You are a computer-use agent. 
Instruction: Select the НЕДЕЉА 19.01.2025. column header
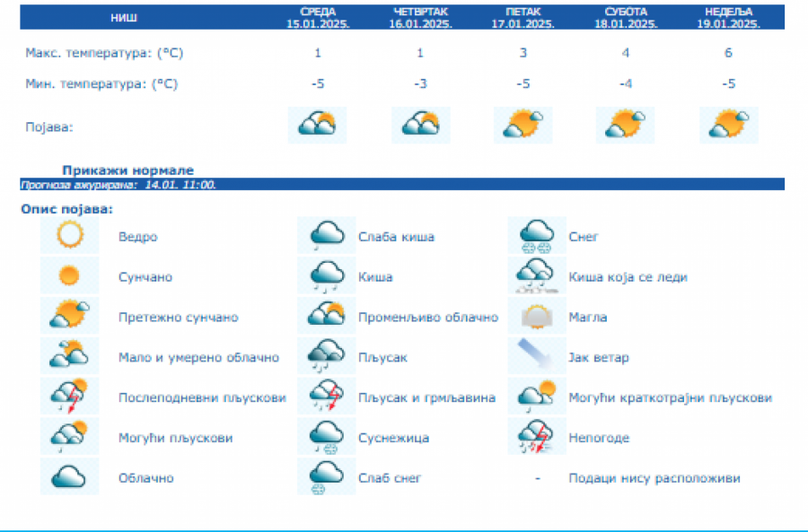[728, 17]
